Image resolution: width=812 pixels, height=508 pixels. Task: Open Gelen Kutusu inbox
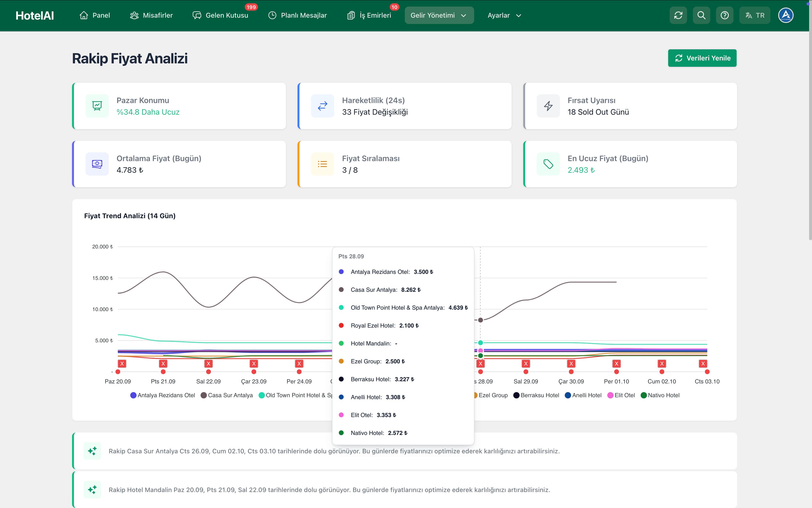[x=220, y=15]
